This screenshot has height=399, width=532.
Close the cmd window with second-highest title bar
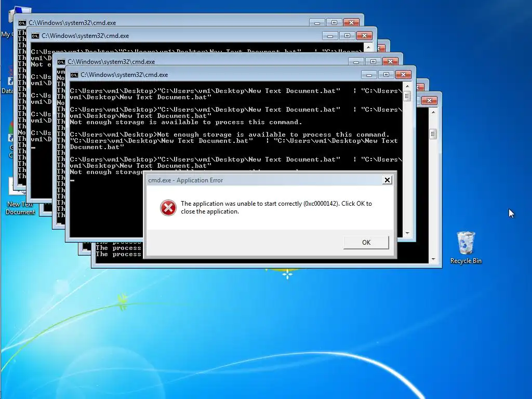pyautogui.click(x=364, y=36)
